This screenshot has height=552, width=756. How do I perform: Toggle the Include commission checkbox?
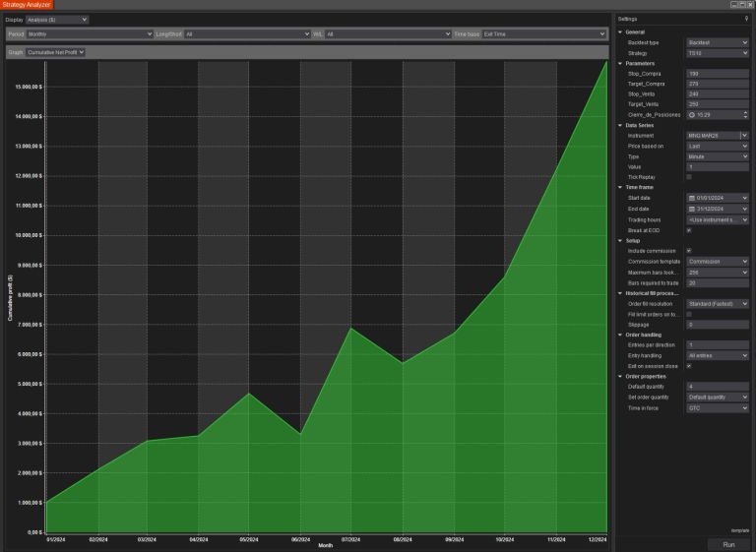click(689, 251)
